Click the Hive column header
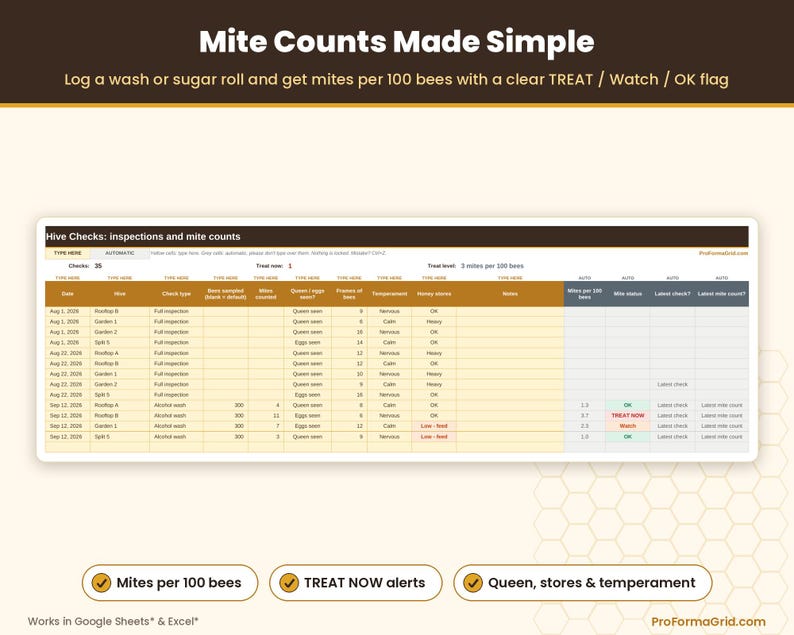This screenshot has width=794, height=635. tap(120, 294)
